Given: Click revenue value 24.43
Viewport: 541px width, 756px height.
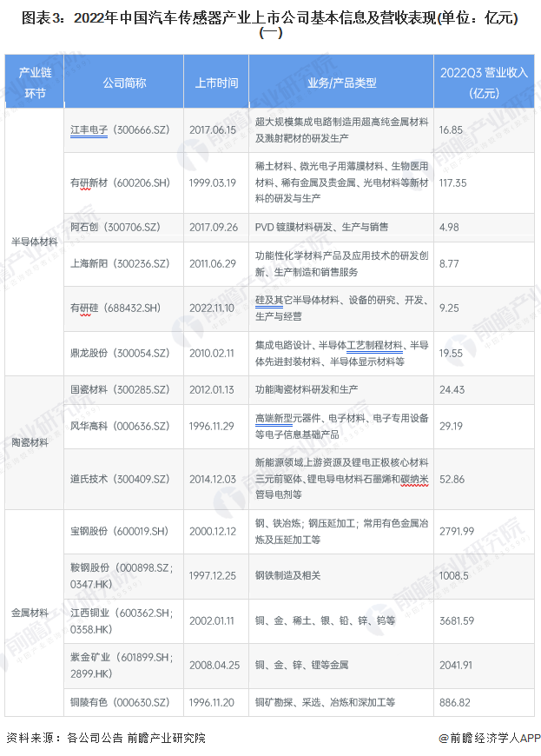Looking at the screenshot, I should [452, 389].
